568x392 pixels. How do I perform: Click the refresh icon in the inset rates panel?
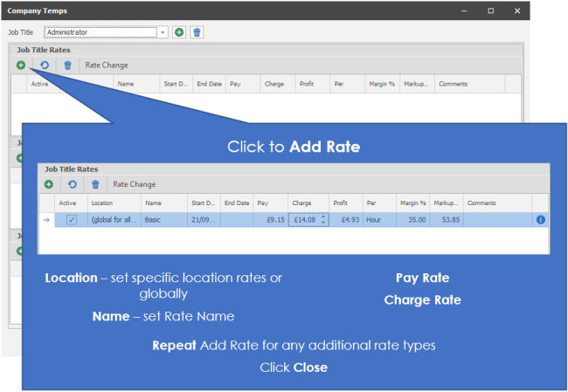tap(72, 184)
